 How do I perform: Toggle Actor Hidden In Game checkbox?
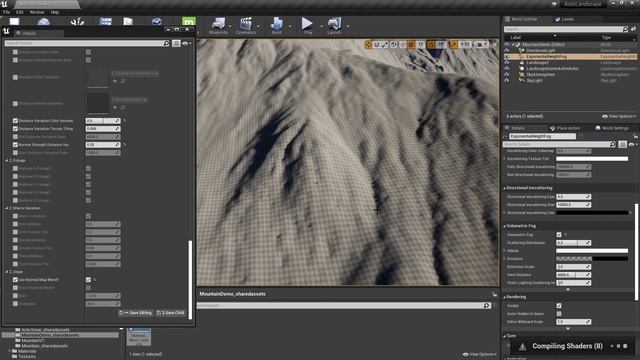click(559, 314)
